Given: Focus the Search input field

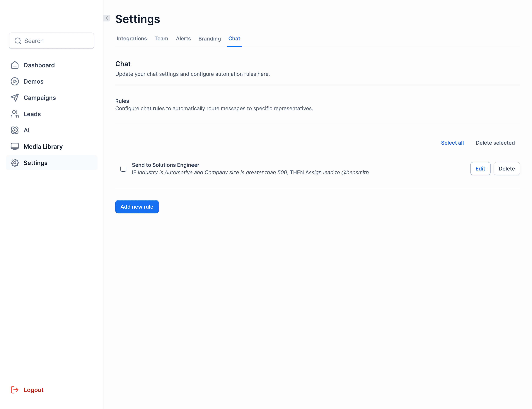Looking at the screenshot, I should click(x=52, y=41).
